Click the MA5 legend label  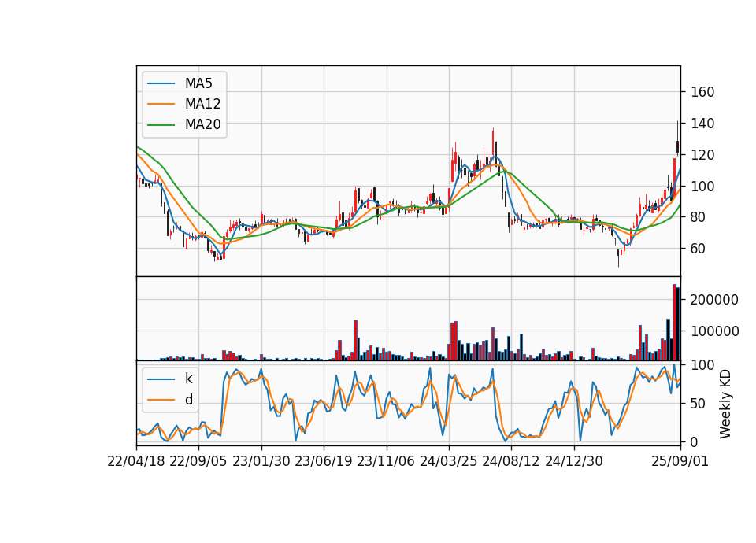[x=198, y=83]
